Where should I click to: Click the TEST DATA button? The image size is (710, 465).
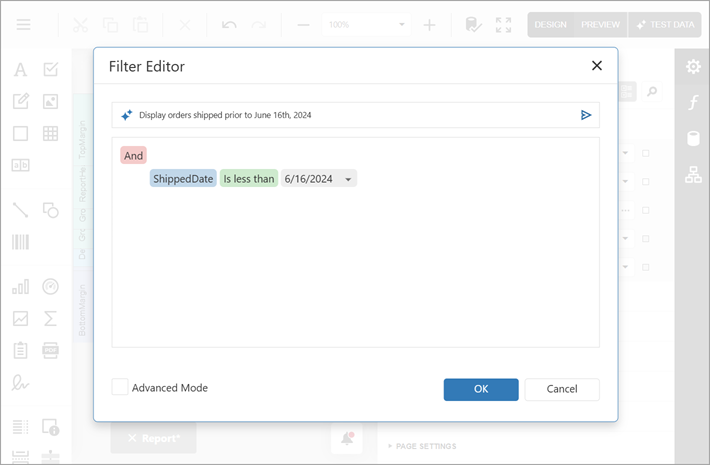(x=665, y=24)
